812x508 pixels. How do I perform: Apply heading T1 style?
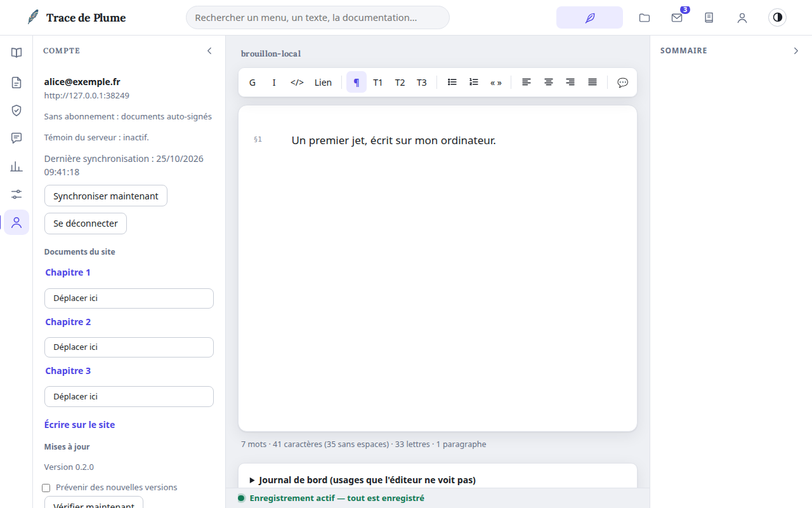[378, 82]
